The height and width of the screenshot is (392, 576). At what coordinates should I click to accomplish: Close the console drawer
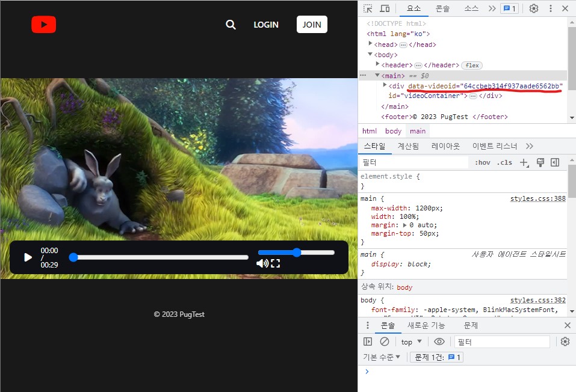click(568, 325)
